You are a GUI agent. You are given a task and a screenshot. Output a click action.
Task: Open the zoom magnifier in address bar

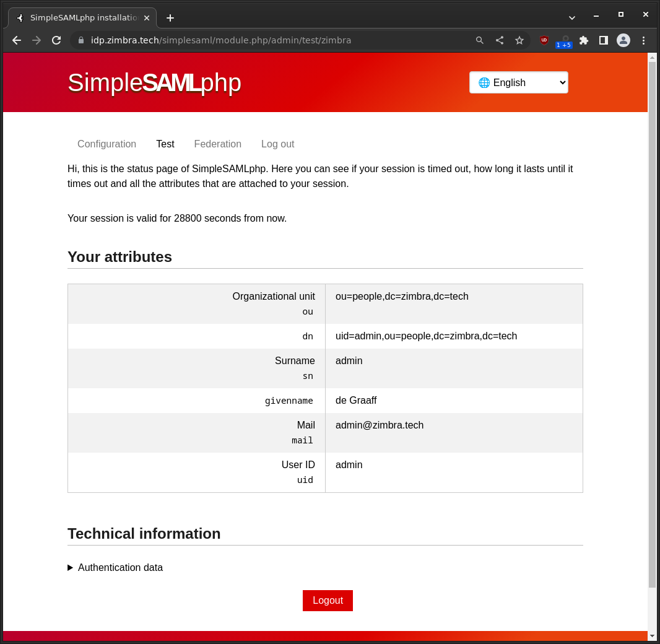tap(479, 40)
